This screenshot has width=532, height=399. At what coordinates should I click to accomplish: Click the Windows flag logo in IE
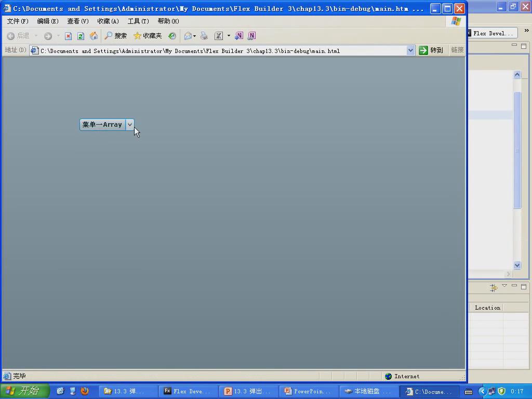[x=456, y=21]
